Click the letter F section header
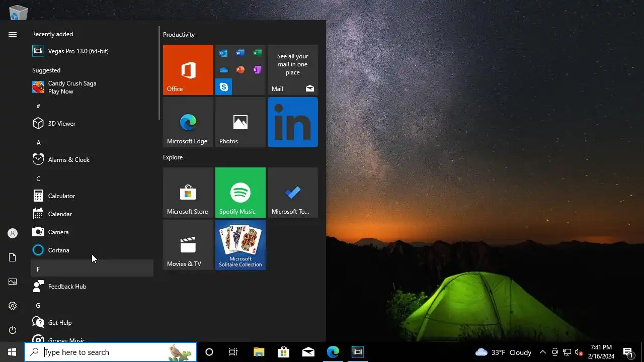The image size is (644, 362). click(x=92, y=268)
